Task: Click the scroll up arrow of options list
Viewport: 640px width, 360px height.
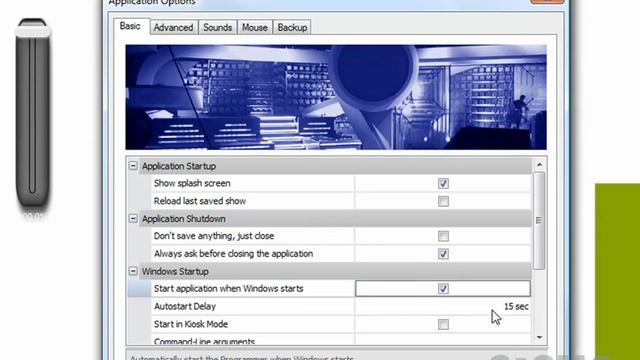Action: pyautogui.click(x=539, y=165)
